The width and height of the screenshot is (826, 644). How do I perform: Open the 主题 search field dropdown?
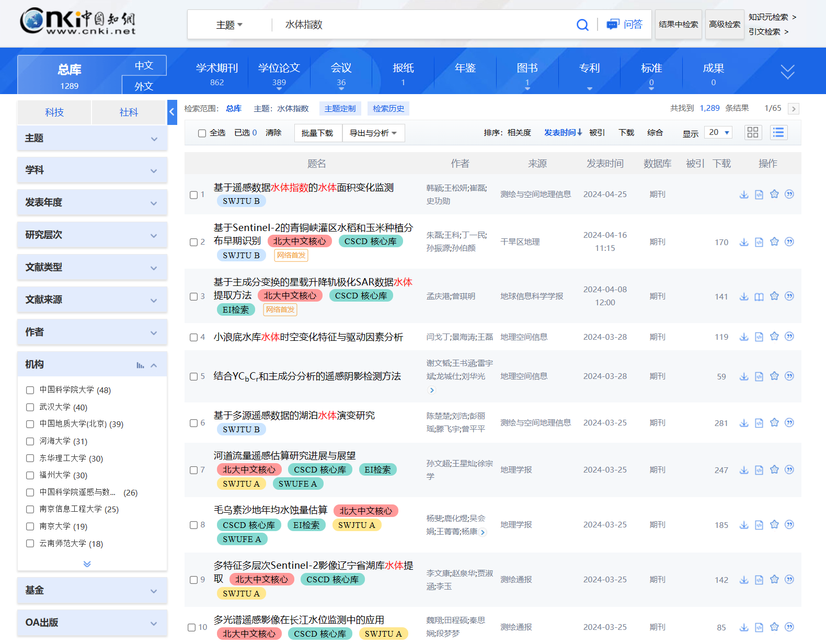[x=230, y=25]
